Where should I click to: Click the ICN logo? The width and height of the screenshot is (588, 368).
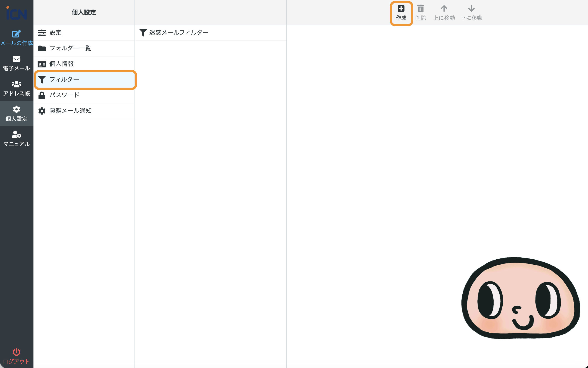point(16,13)
